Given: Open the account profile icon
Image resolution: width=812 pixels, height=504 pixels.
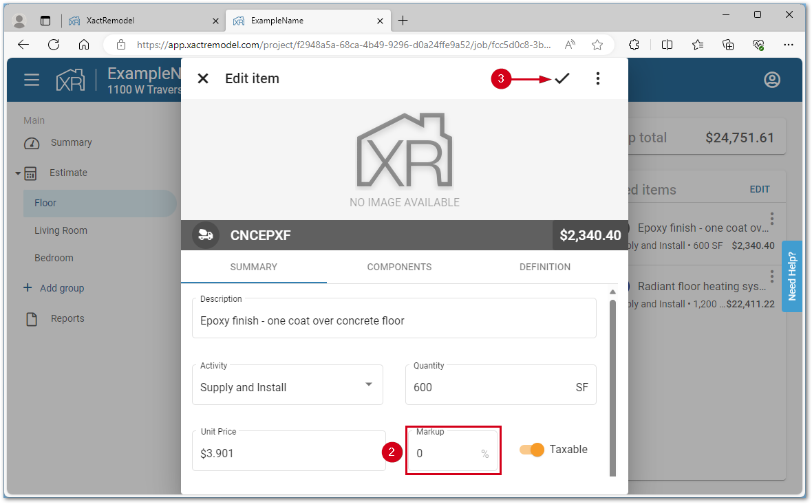Looking at the screenshot, I should [x=772, y=80].
